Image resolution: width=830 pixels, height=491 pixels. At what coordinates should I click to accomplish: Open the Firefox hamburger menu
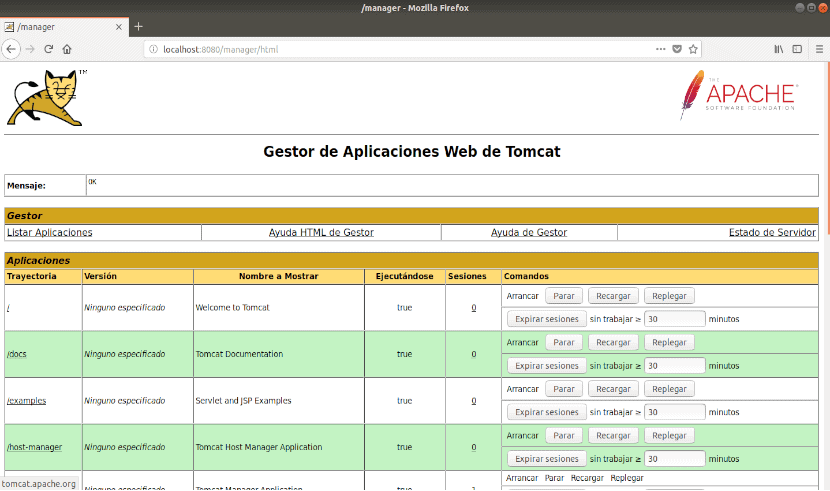pyautogui.click(x=819, y=49)
